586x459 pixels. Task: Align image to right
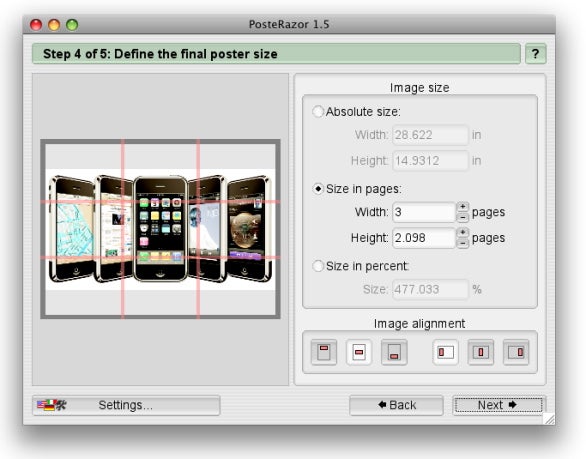click(516, 352)
